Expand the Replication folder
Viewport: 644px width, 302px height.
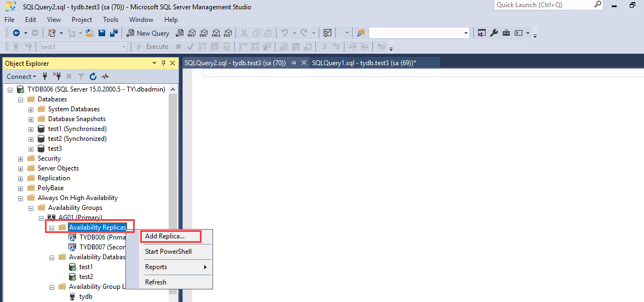(21, 178)
